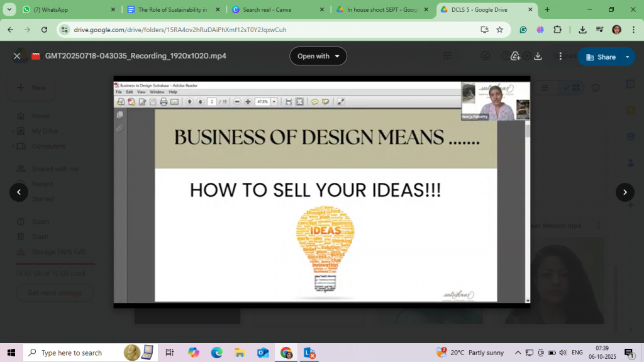The image size is (644, 362).
Task: Switch to the Search reel - Canva tab
Action: [277, 9]
